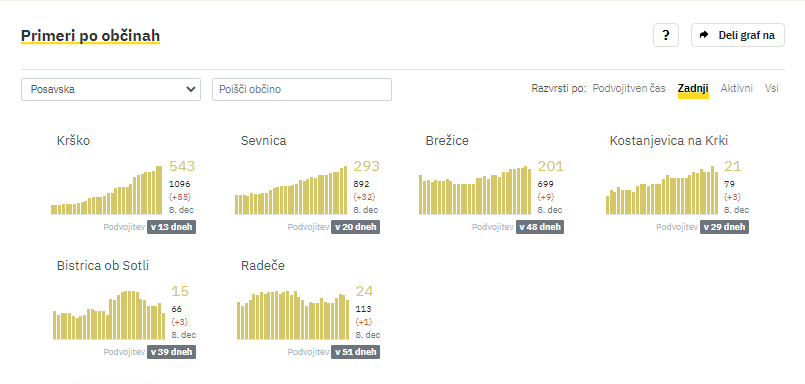Click the 'v 51 dneh' doubling badge
Image resolution: width=805 pixels, height=384 pixels.
356,352
